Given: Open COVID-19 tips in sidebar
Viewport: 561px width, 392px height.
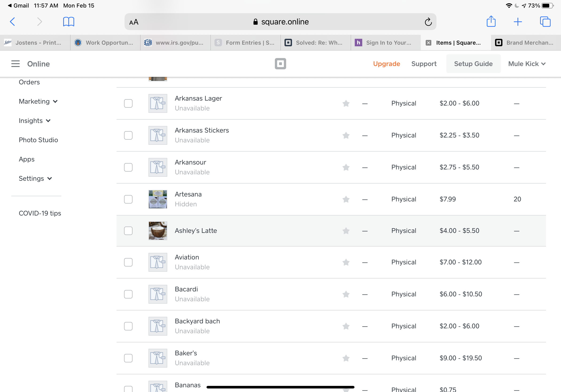Looking at the screenshot, I should (40, 213).
